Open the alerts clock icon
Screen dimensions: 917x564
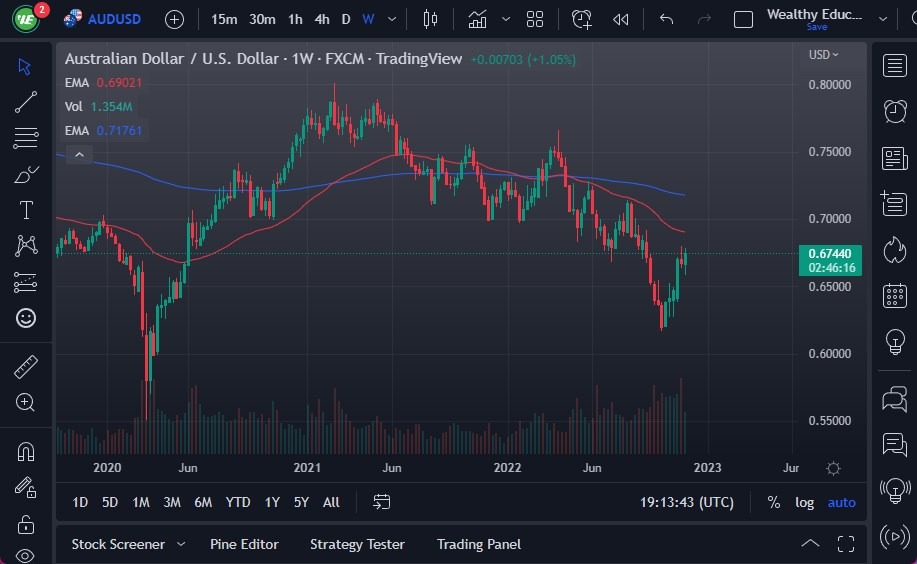click(x=895, y=112)
